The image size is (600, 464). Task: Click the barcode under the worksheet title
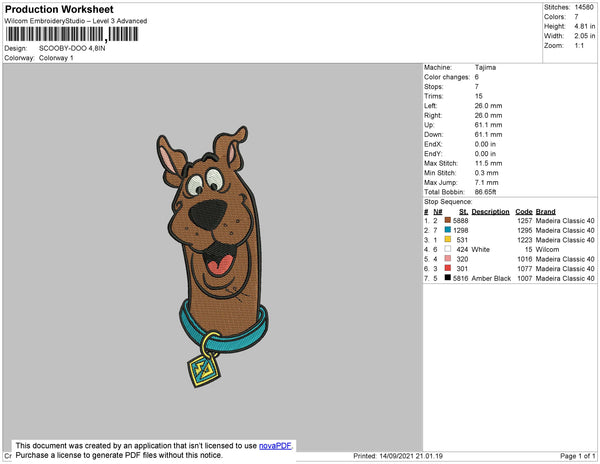[x=72, y=34]
